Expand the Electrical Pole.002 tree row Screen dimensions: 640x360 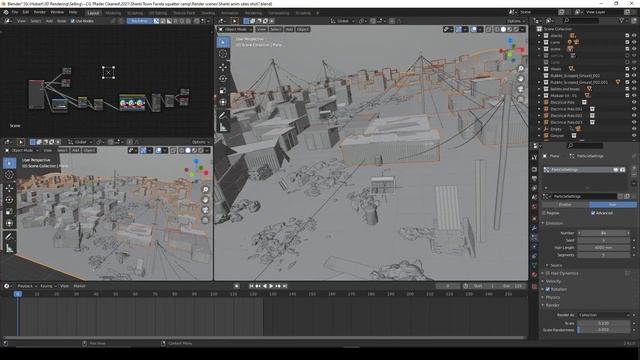point(539,116)
